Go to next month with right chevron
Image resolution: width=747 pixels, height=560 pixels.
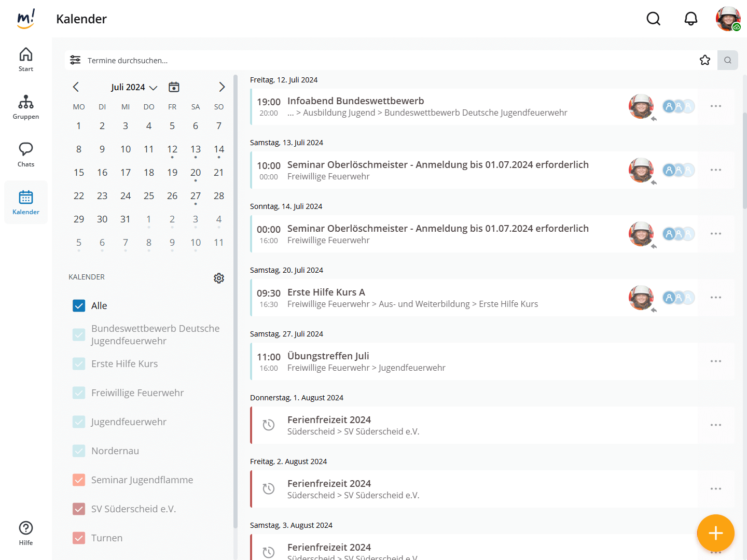[222, 87]
